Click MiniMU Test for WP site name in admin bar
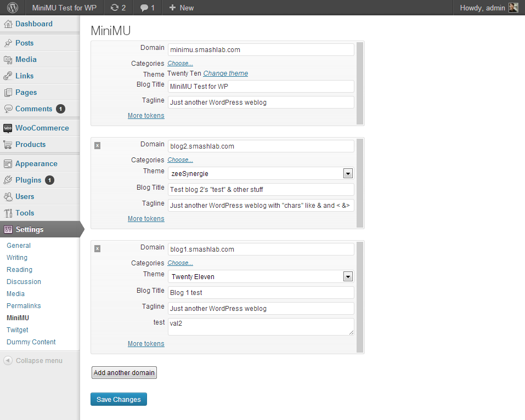 (x=64, y=8)
